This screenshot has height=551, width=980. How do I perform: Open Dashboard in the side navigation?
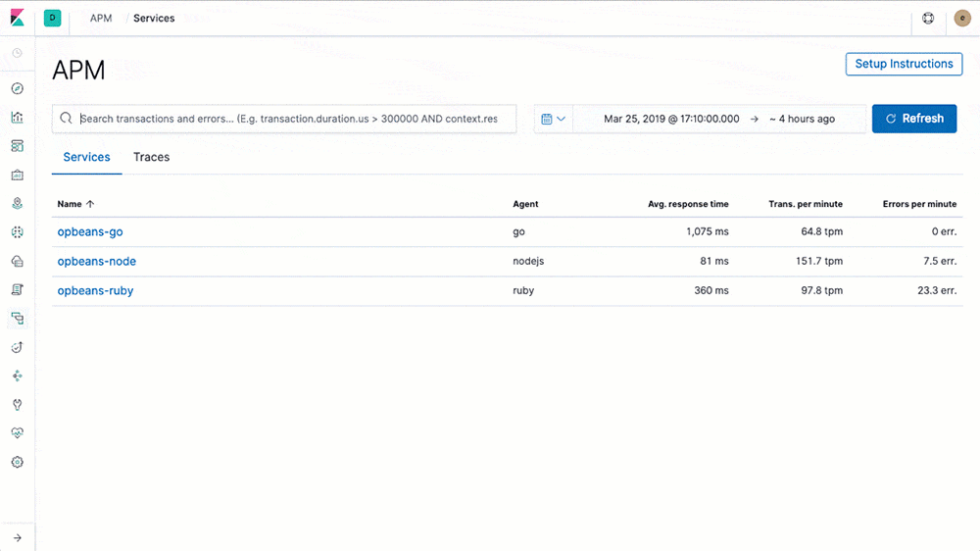click(17, 146)
